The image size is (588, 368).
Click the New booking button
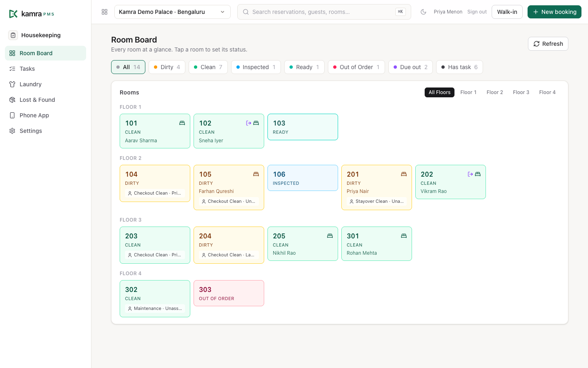(555, 12)
